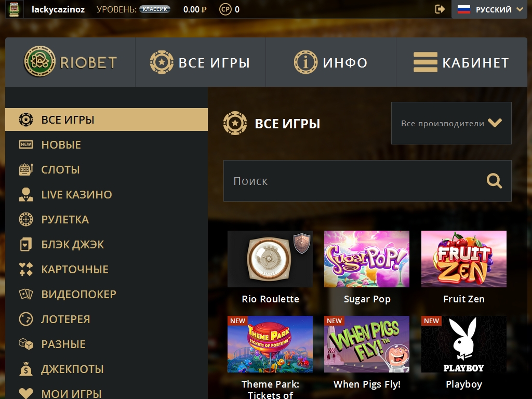Open the Jackpots money bag icon
The image size is (532, 399).
(x=26, y=369)
